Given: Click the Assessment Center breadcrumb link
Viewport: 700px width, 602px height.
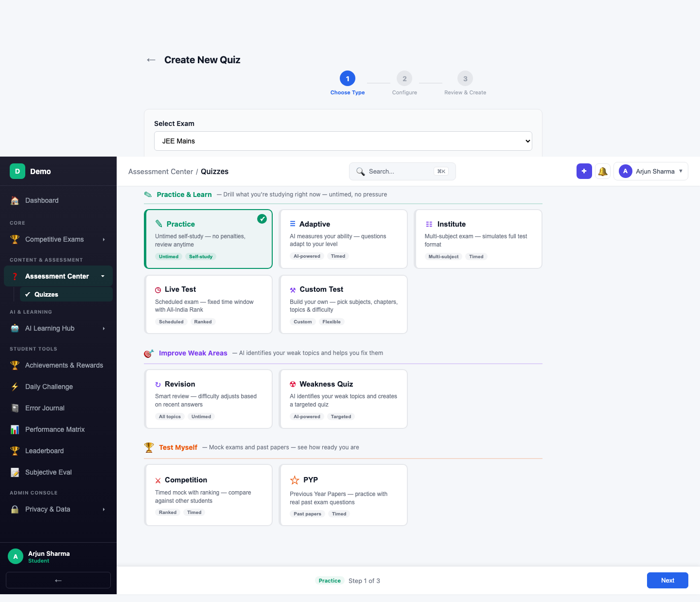Looking at the screenshot, I should (x=160, y=172).
